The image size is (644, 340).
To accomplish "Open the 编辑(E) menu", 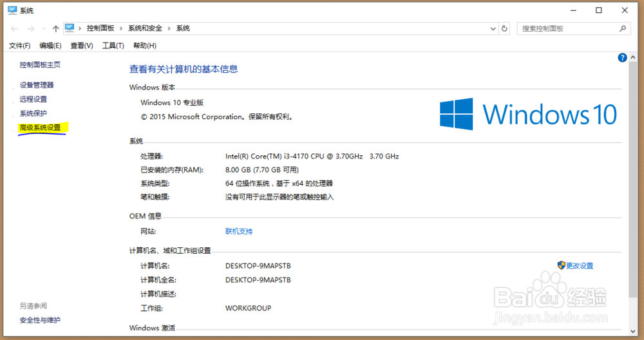I will [x=50, y=46].
